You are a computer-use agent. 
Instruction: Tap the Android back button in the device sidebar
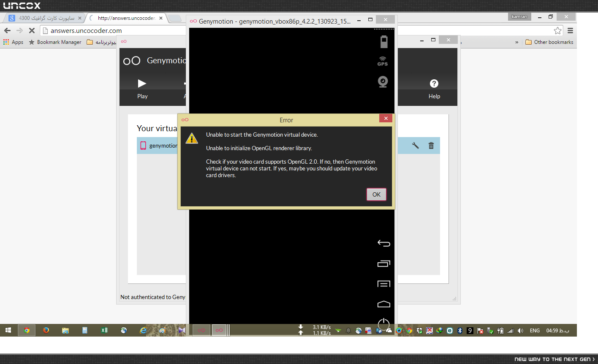point(383,243)
